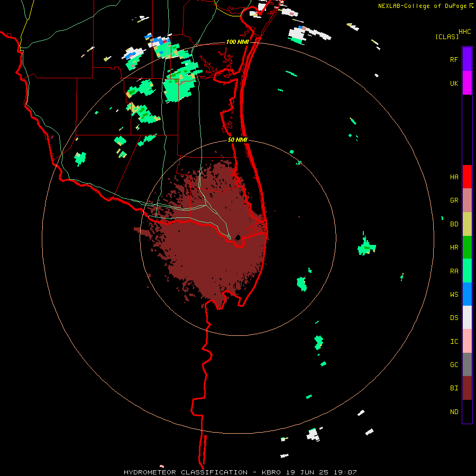Click the HA red legend swatch
476x476 pixels.
(467, 177)
